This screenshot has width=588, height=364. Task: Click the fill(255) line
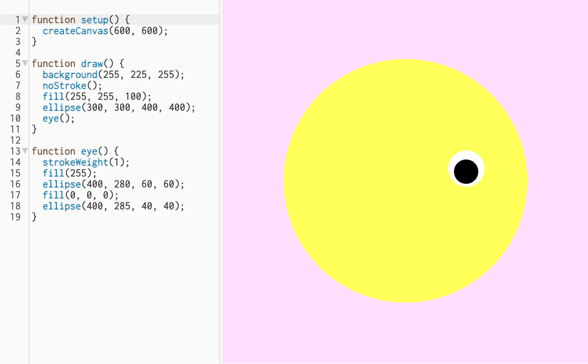69,173
